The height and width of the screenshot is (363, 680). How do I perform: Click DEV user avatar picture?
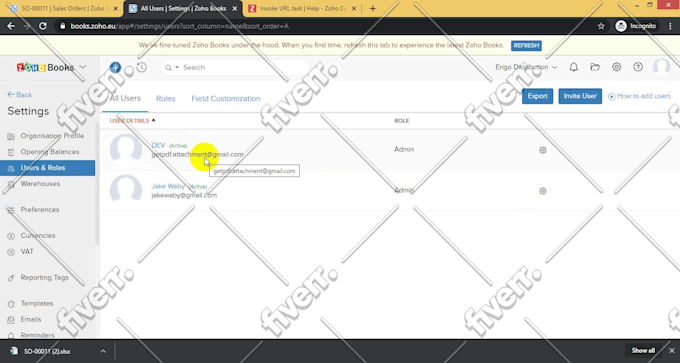(x=126, y=150)
